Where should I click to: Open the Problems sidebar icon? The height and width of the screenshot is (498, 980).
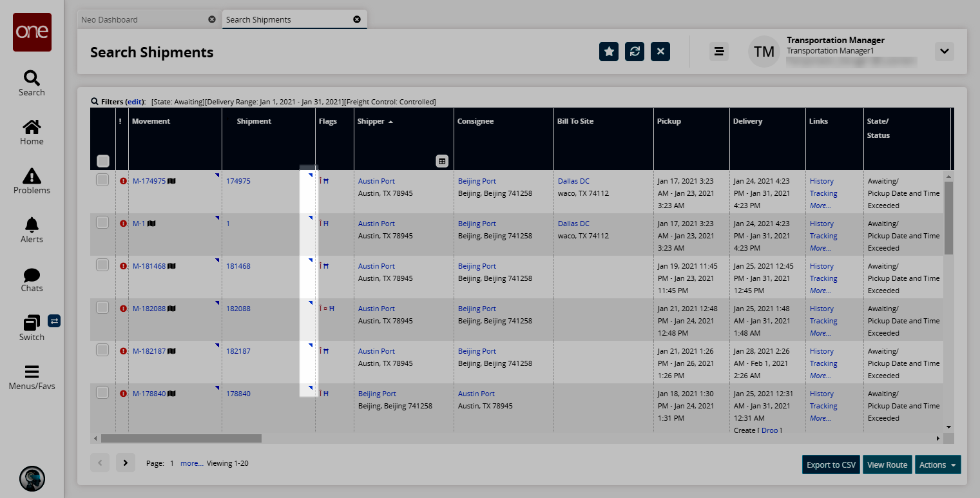point(32,176)
